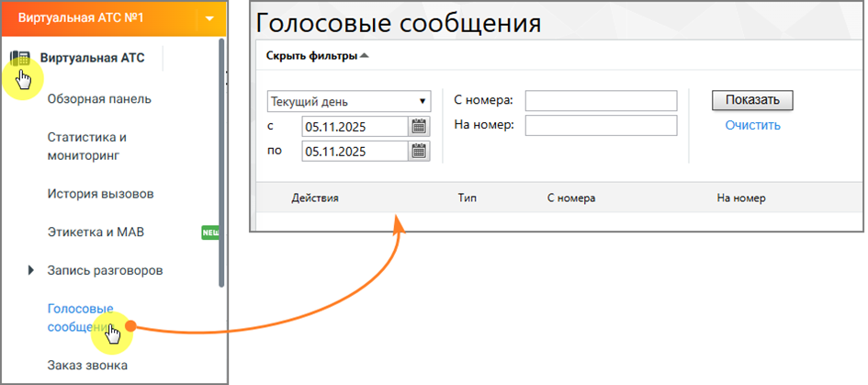Click the С номера column header
The width and height of the screenshot is (868, 385).
pos(571,198)
